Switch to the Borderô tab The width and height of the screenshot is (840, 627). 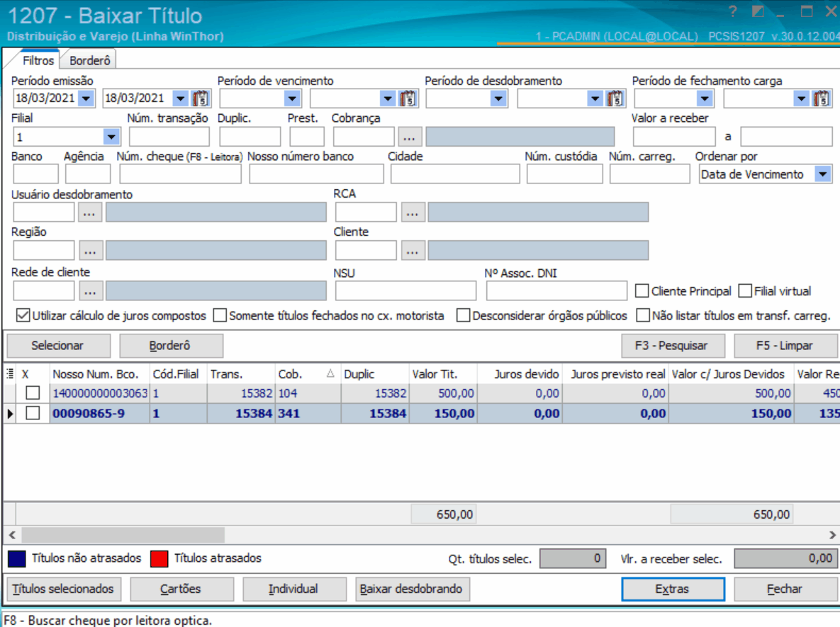90,60
